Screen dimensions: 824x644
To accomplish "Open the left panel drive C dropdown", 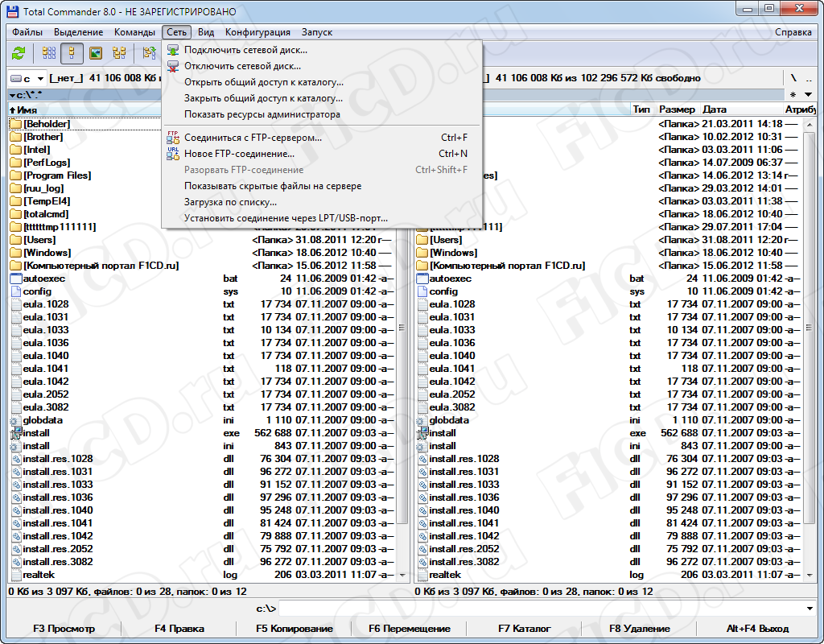I will click(40, 79).
